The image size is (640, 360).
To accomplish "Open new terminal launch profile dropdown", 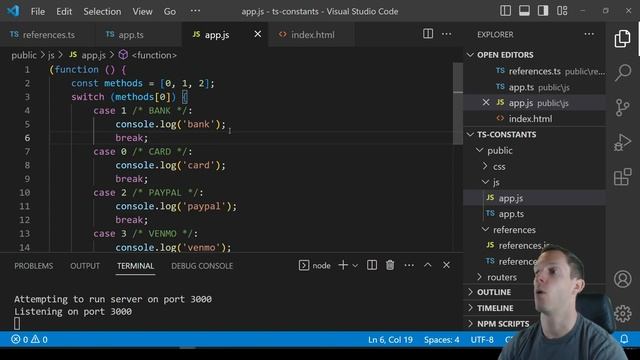I will click(355, 266).
